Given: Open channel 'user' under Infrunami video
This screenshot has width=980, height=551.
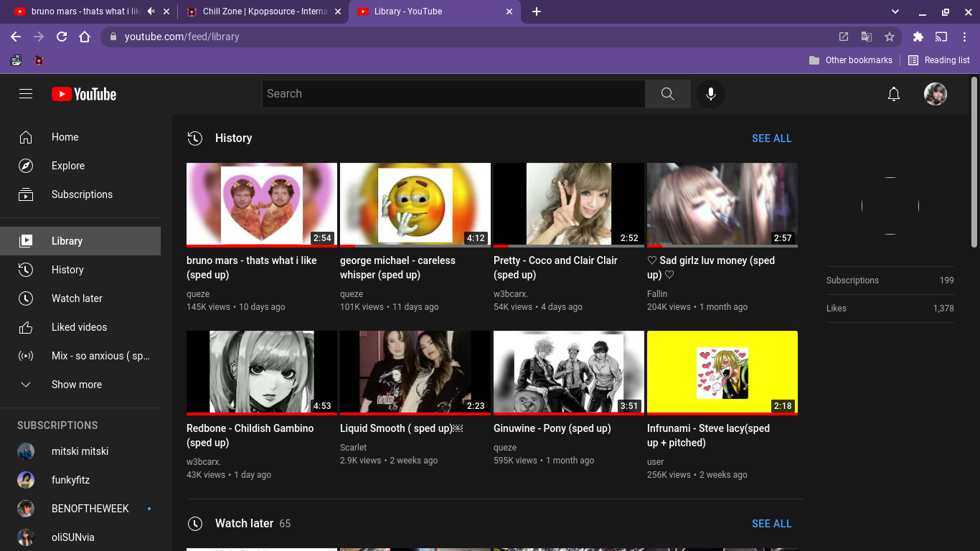Looking at the screenshot, I should point(655,462).
